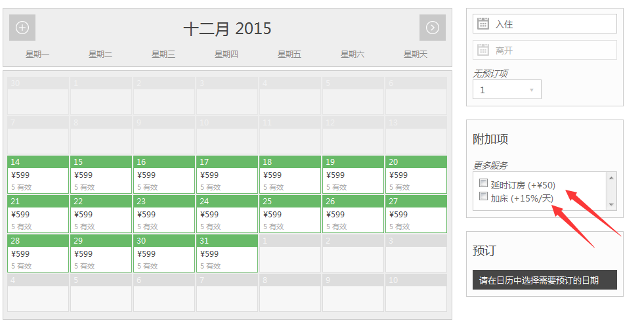
Task: Select December 24 date cell
Action: click(x=227, y=214)
